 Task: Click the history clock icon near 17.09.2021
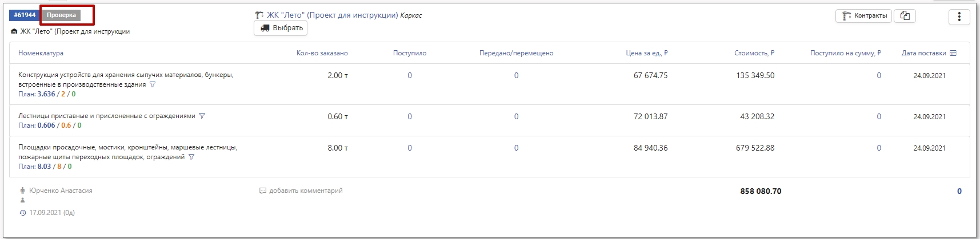coord(22,213)
